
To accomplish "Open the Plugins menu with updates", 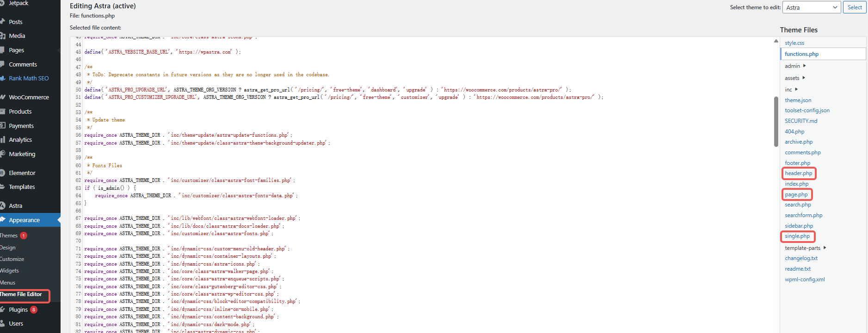I will (18, 309).
